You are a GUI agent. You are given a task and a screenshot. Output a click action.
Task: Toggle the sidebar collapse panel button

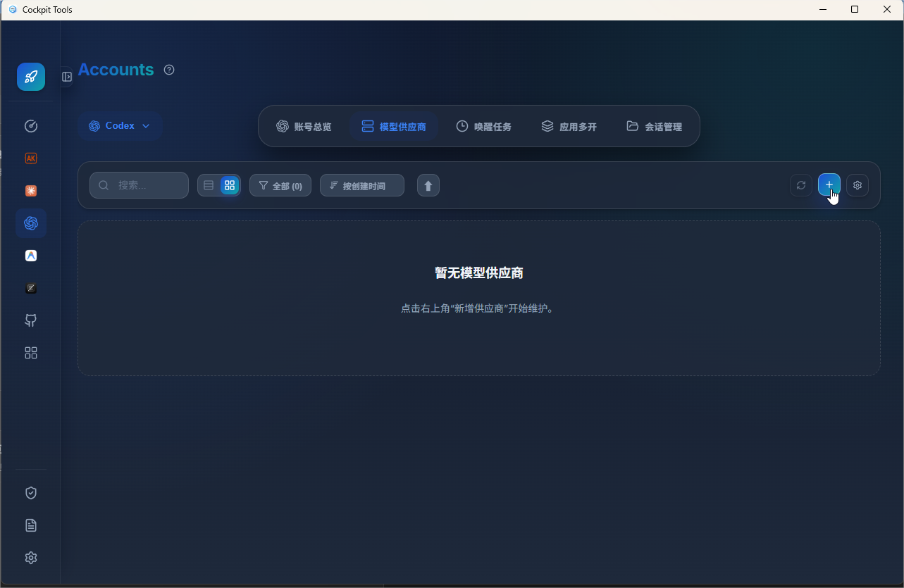coord(67,77)
